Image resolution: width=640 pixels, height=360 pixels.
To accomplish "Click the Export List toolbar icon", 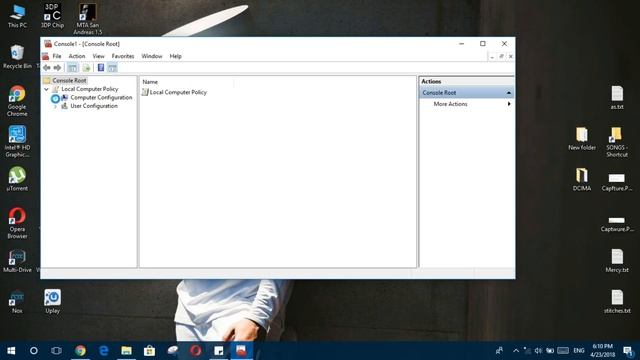I will (x=86, y=68).
